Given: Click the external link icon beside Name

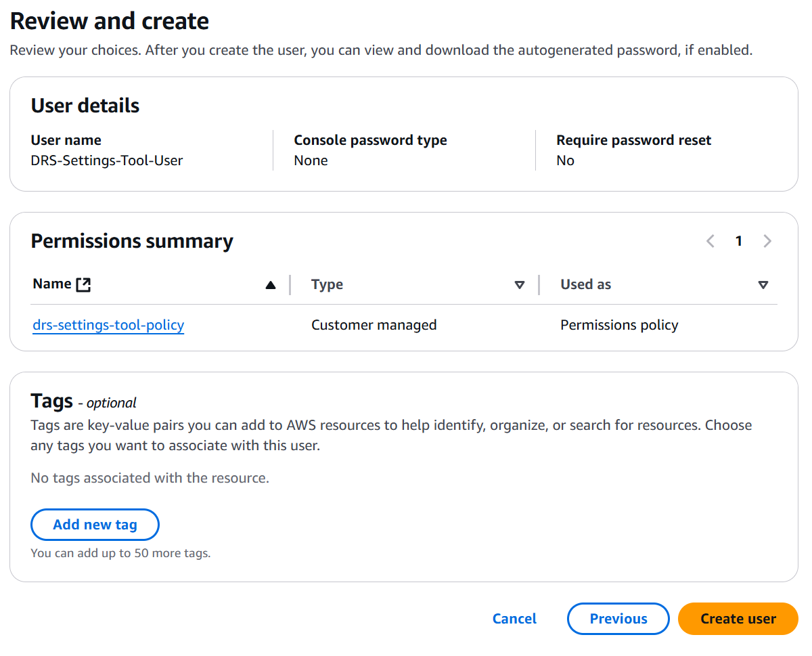Looking at the screenshot, I should tap(83, 285).
